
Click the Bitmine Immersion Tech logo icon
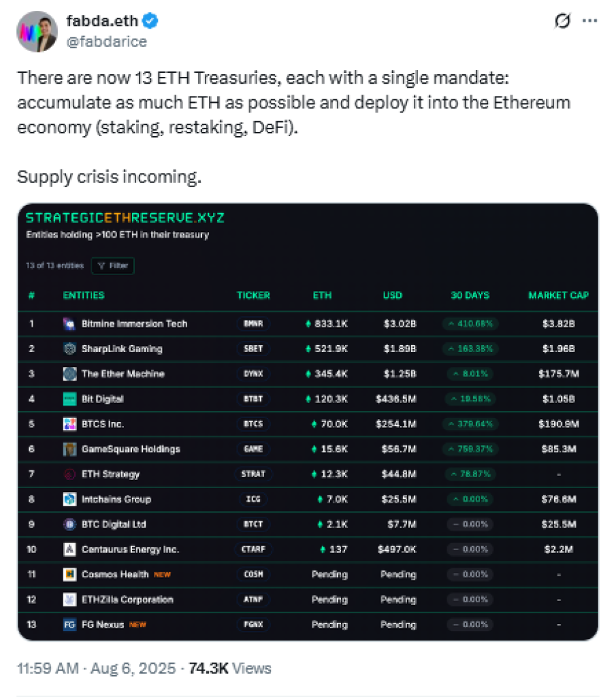(69, 323)
